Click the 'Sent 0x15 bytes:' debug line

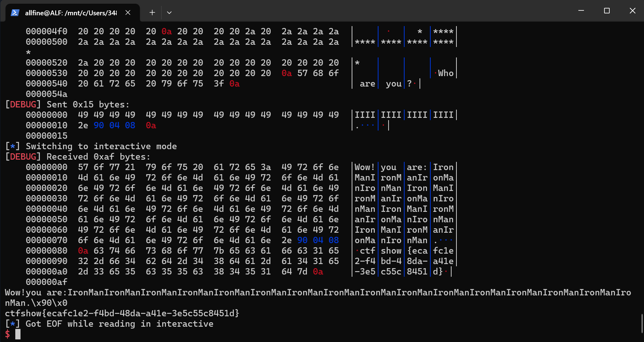point(67,104)
